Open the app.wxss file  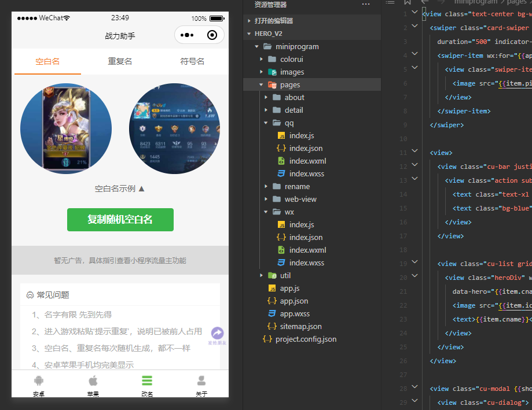coord(295,314)
